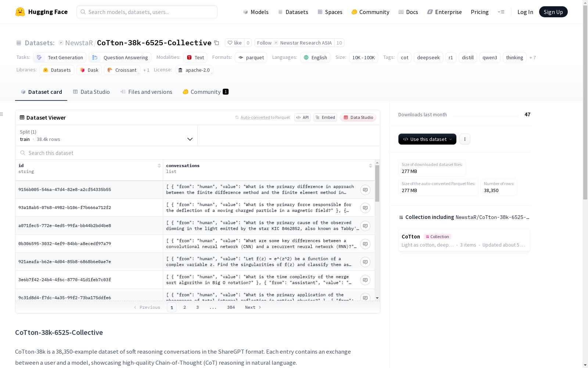Viewport: 588px width, 368px height.
Task: Click the Search models, datasets, users field
Action: click(x=147, y=12)
